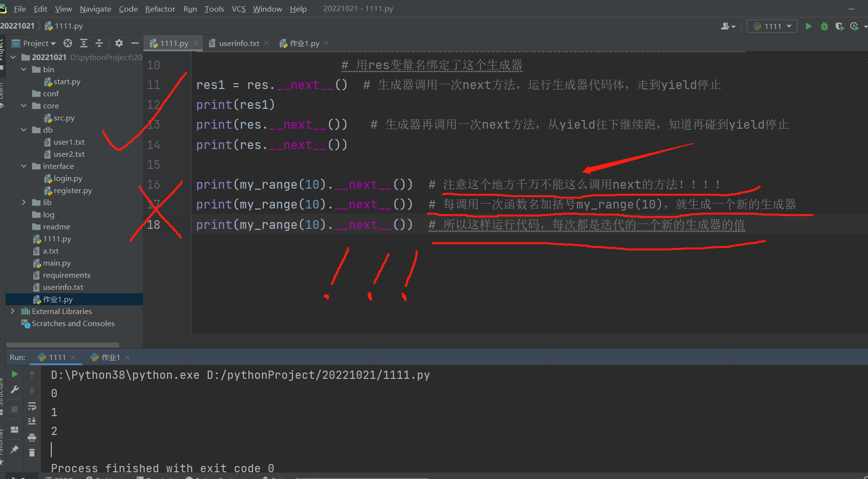Viewport: 868px width, 479px height.
Task: Collapse the core folder
Action: [x=24, y=105]
